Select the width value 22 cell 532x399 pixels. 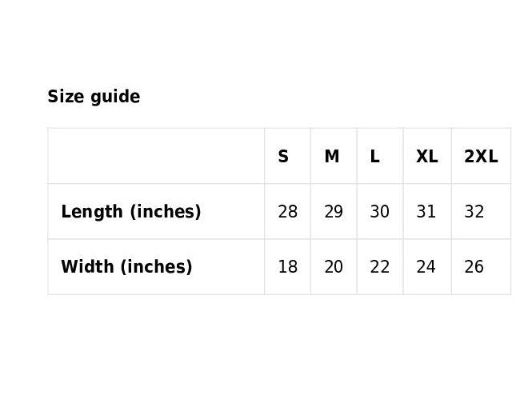point(380,266)
